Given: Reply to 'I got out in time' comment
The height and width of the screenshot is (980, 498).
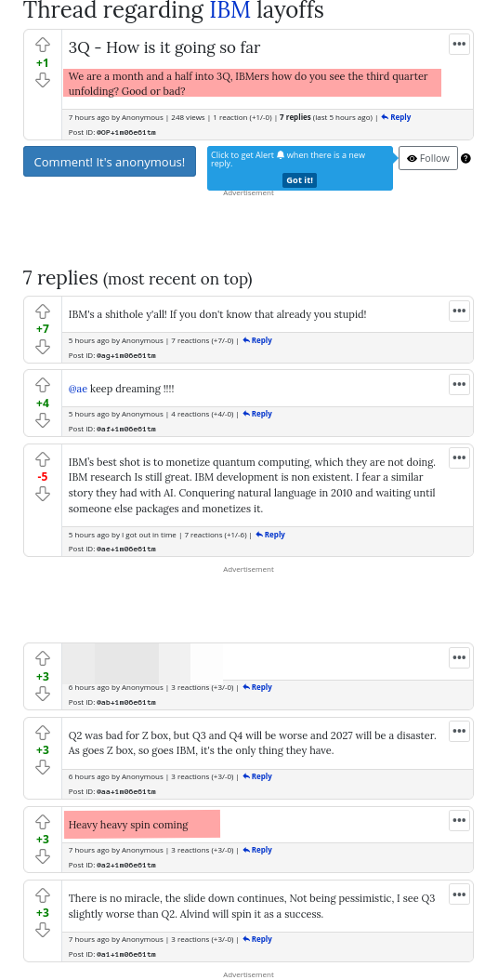Looking at the screenshot, I should (270, 535).
